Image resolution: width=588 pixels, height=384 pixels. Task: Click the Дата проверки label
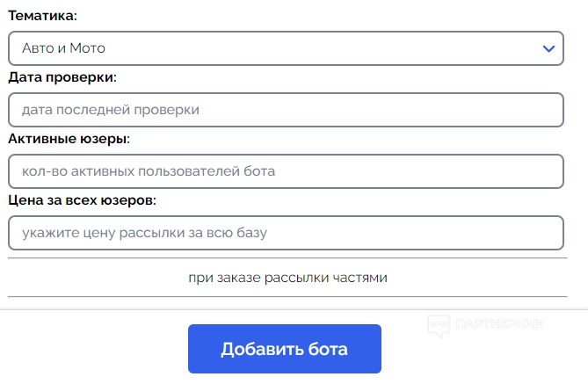[62, 77]
